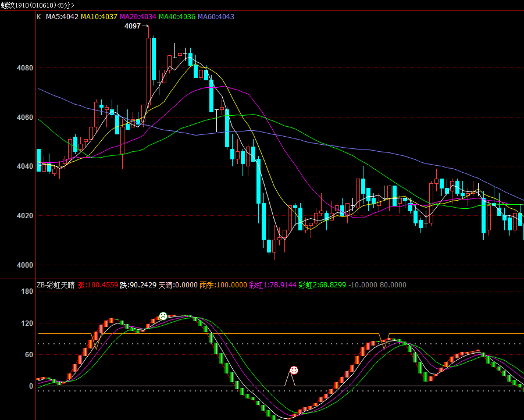
Task: Click the red 涨:100.4559 indicator value
Action: [x=98, y=285]
